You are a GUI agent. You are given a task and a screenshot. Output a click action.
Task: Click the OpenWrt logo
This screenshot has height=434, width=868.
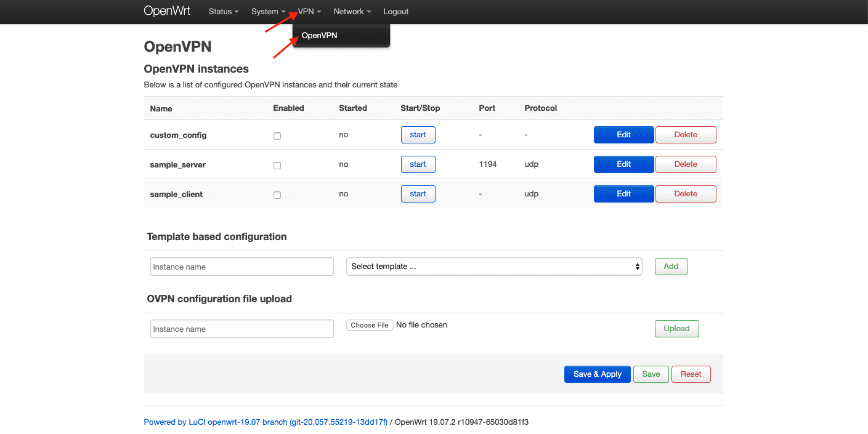pyautogui.click(x=168, y=11)
